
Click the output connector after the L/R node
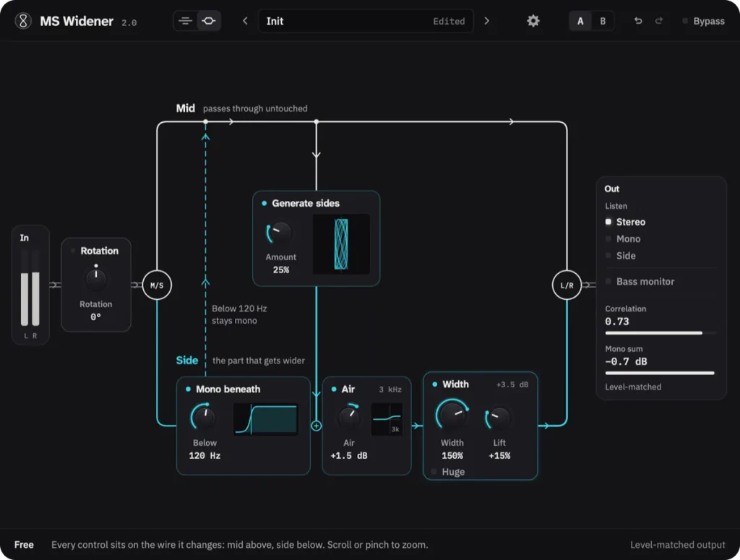588,285
